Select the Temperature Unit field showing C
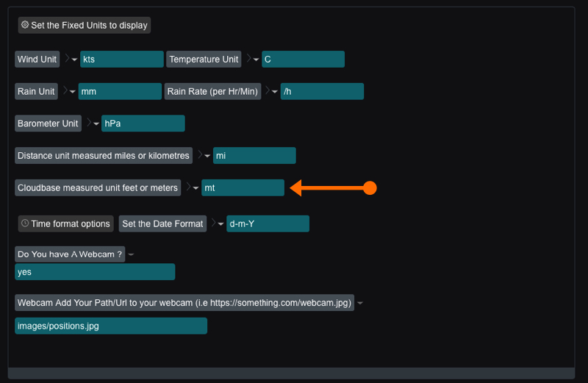Screen dimensions: 588x383 (302, 60)
